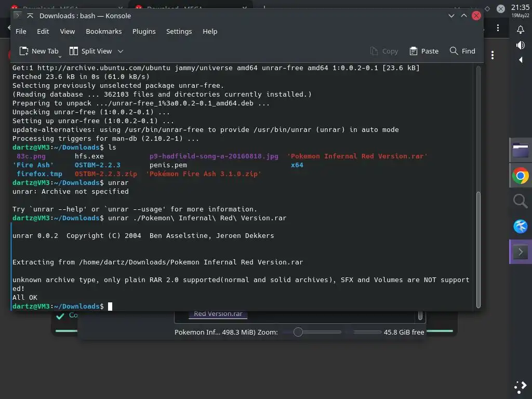Click the New Tab toolbar button
Screen dimensions: 532x399
coord(39,51)
